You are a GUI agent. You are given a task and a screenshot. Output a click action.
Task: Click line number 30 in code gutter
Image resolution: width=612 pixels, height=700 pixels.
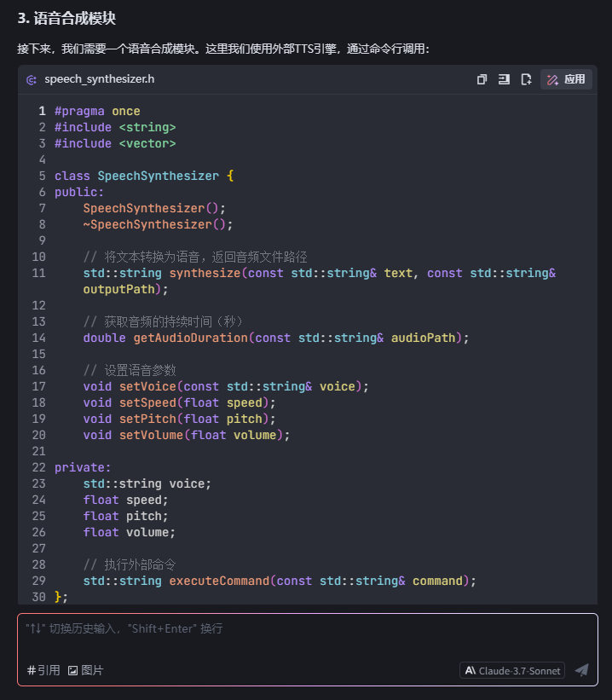pyautogui.click(x=38, y=597)
